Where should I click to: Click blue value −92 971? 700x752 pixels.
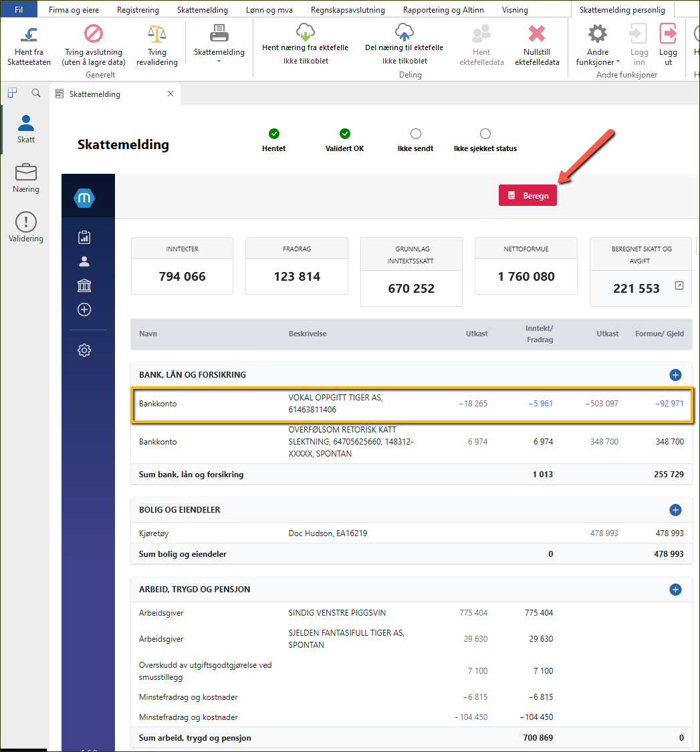(x=669, y=404)
